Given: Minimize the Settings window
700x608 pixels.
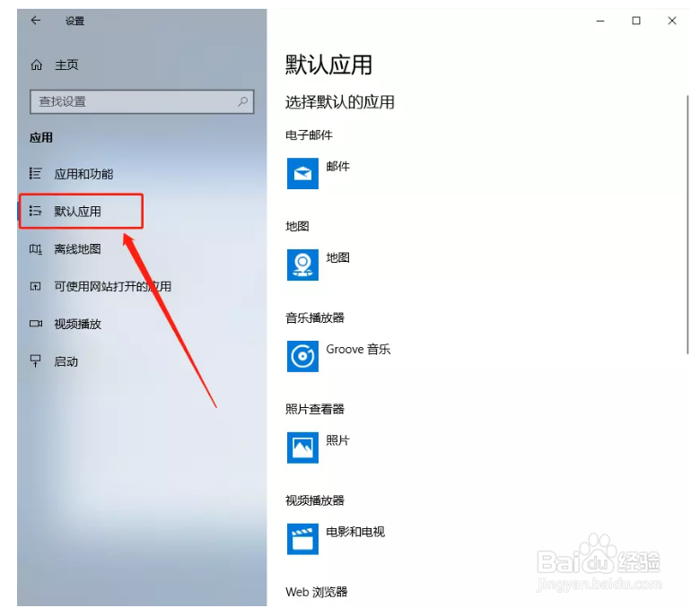Looking at the screenshot, I should [x=600, y=21].
